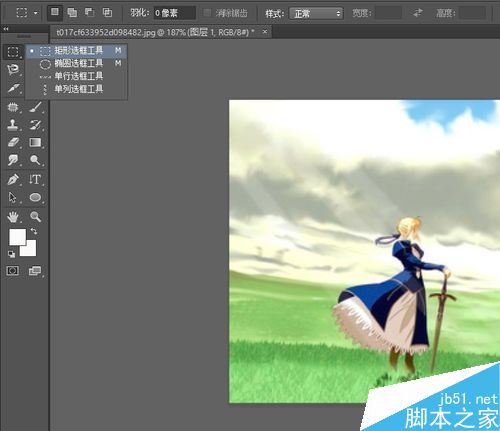The image size is (500, 431).
Task: Select the Dodge tool
Action: [x=35, y=160]
